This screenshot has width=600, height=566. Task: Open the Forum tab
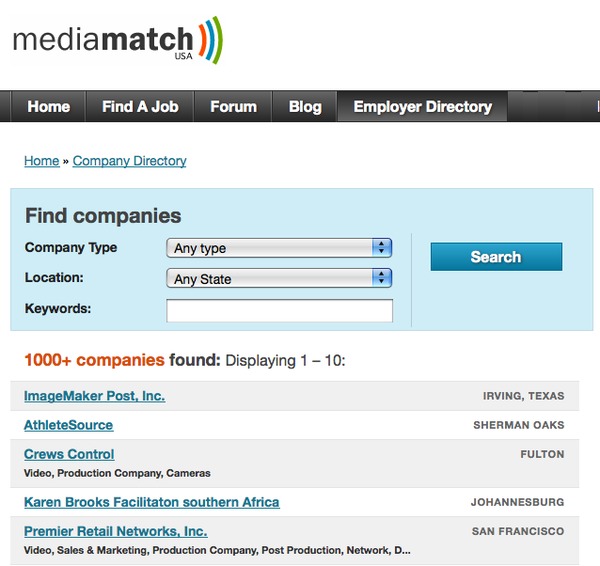(x=233, y=107)
